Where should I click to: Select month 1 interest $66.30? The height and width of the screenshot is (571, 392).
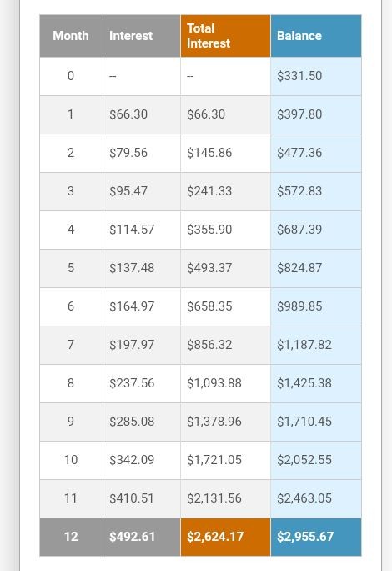(142, 114)
